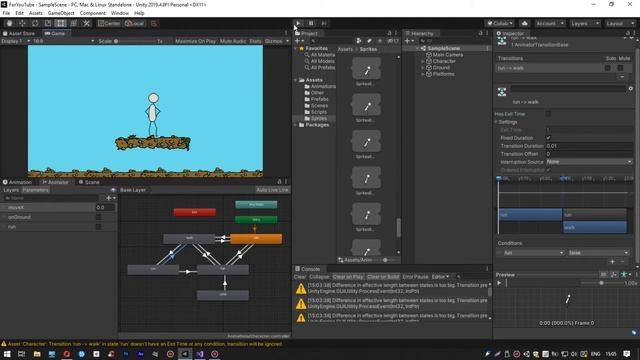640x360 pixels.
Task: Toggle hidden packages visibility count icon
Action: (x=393, y=41)
